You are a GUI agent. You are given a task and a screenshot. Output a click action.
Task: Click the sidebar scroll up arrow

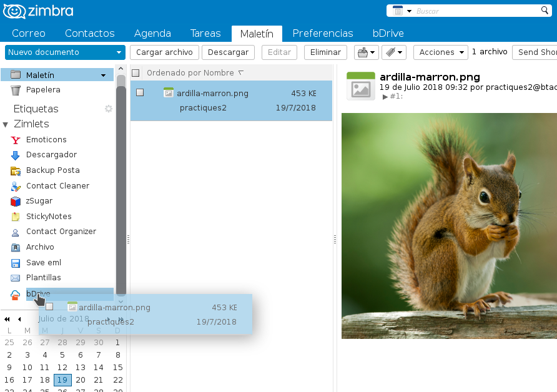coord(121,69)
